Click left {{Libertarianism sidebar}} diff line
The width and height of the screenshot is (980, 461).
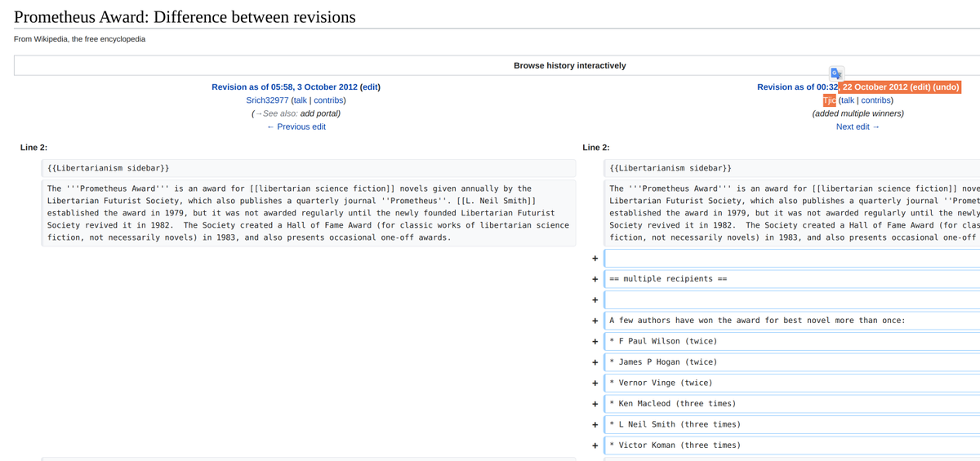[x=309, y=167]
